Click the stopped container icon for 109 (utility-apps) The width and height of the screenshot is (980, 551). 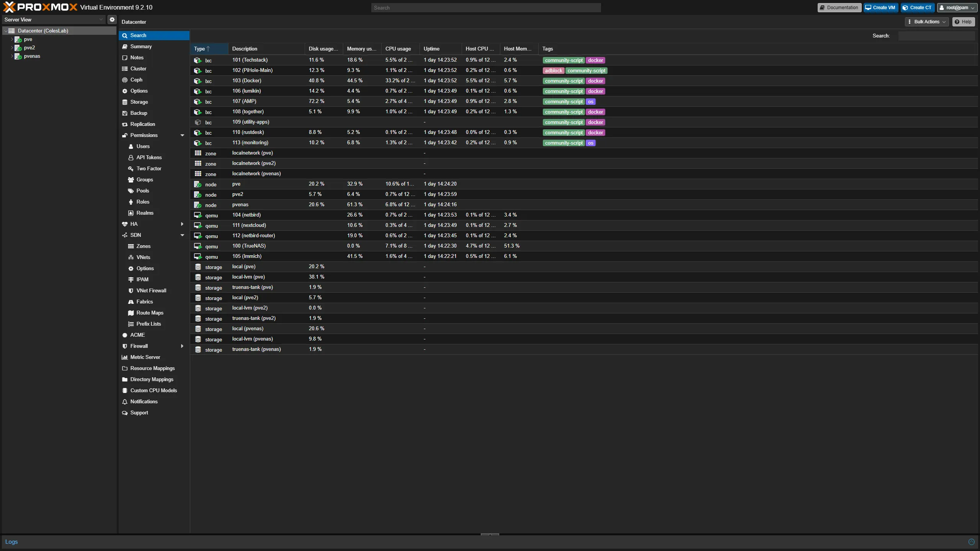tap(198, 122)
